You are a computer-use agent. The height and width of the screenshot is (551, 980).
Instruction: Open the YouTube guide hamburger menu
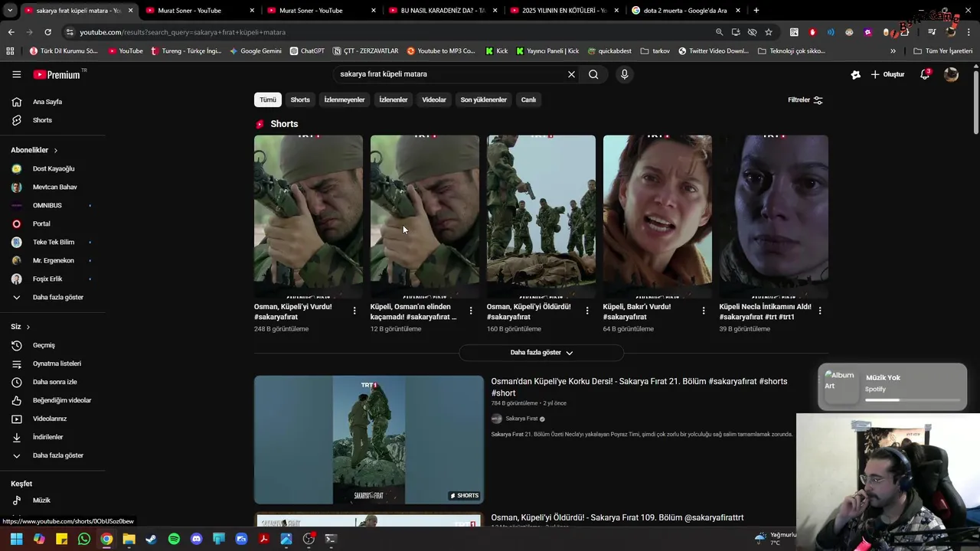(x=16, y=74)
